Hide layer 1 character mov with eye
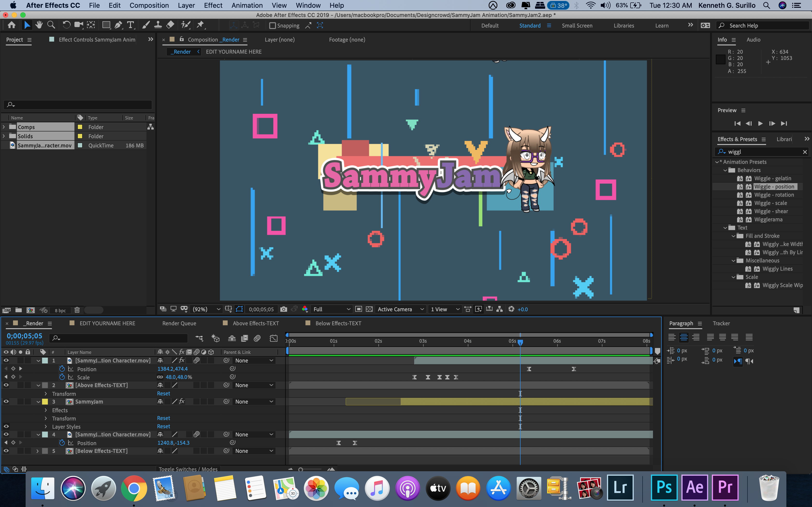Image resolution: width=812 pixels, height=507 pixels. (6, 361)
